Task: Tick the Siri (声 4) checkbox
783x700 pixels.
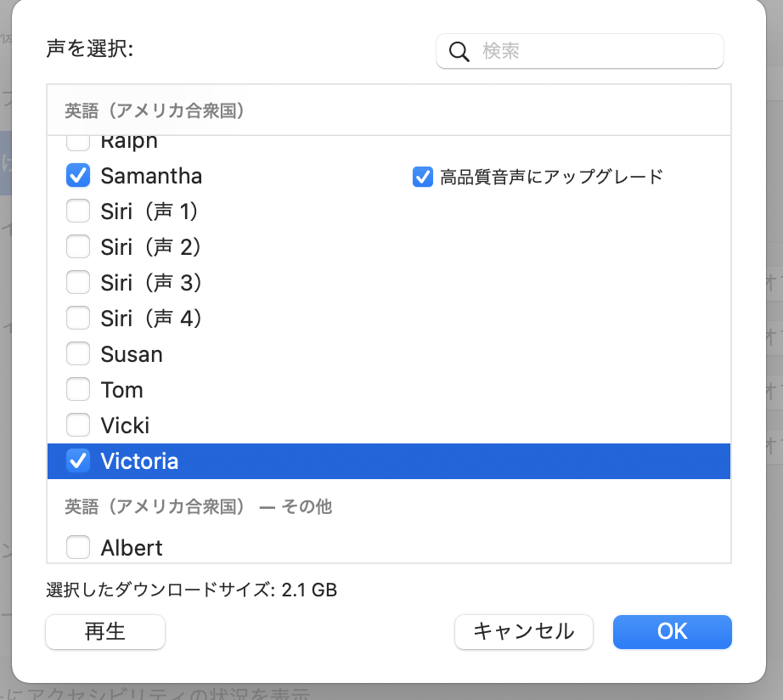Action: pos(78,318)
